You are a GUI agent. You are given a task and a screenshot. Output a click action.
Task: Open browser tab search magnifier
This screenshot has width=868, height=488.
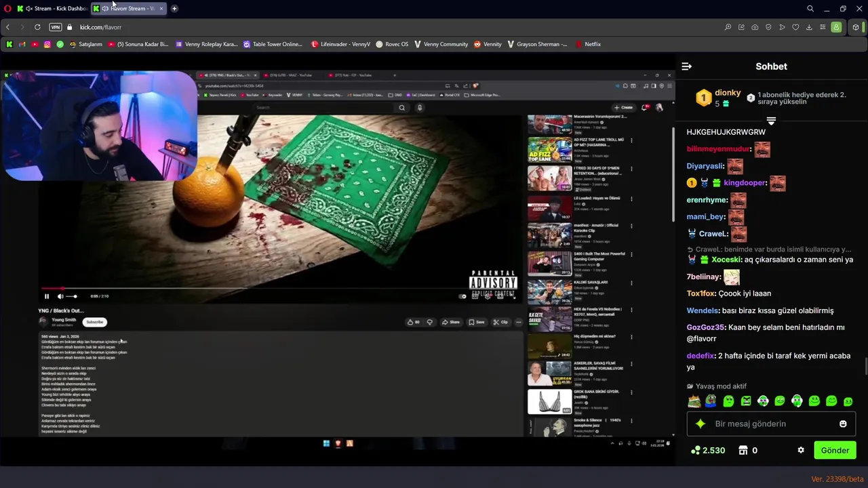[x=810, y=8]
